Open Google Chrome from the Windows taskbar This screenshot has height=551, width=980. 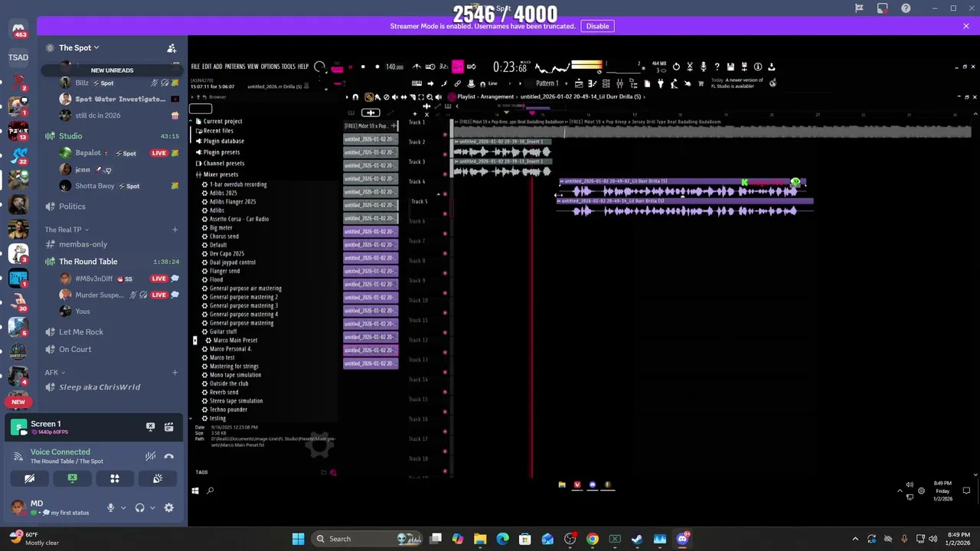593,539
